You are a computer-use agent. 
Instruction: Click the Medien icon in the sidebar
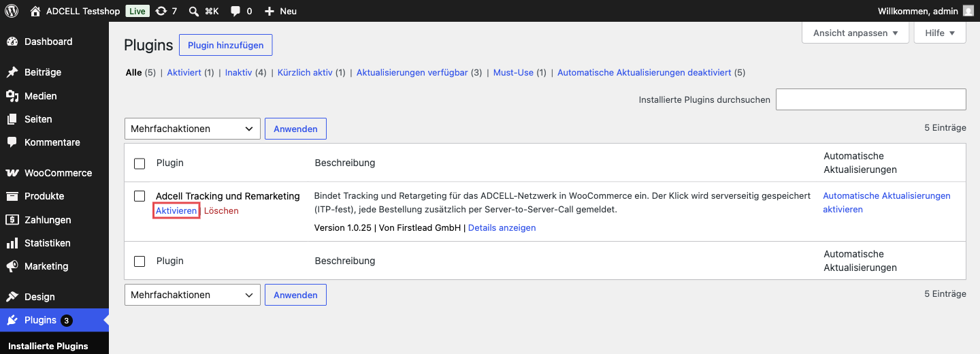click(x=12, y=96)
